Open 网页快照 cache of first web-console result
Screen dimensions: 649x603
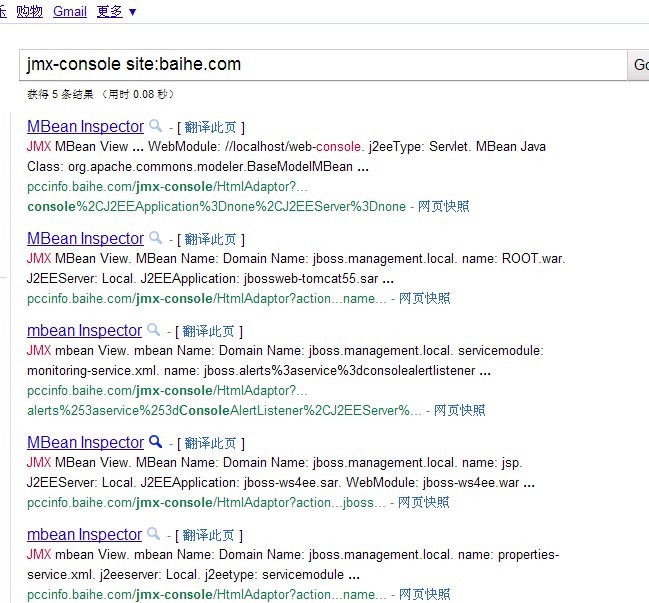point(443,206)
